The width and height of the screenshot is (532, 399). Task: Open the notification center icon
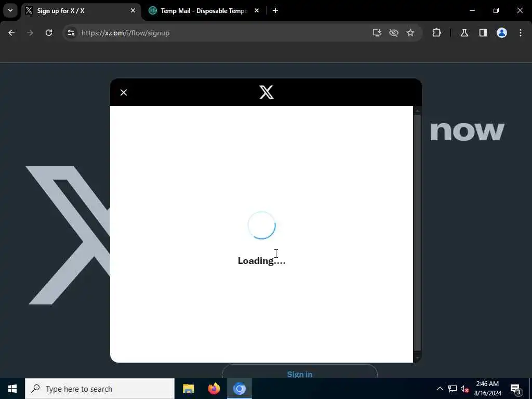pyautogui.click(x=515, y=389)
